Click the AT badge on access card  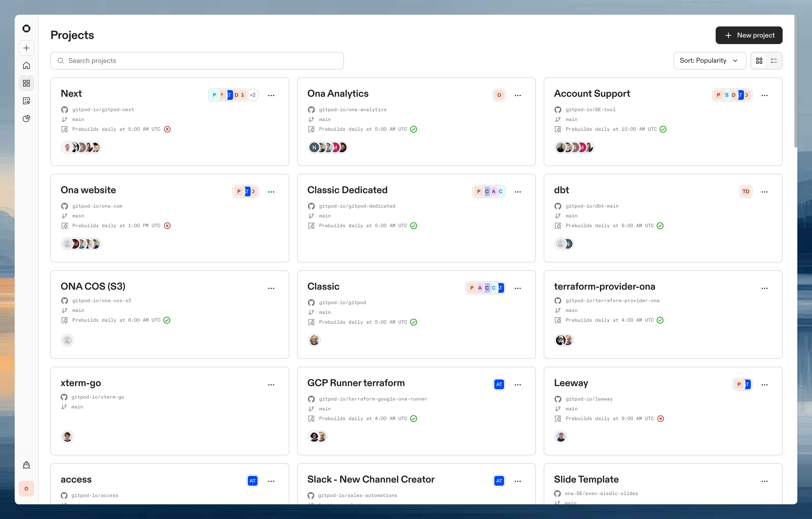(252, 481)
